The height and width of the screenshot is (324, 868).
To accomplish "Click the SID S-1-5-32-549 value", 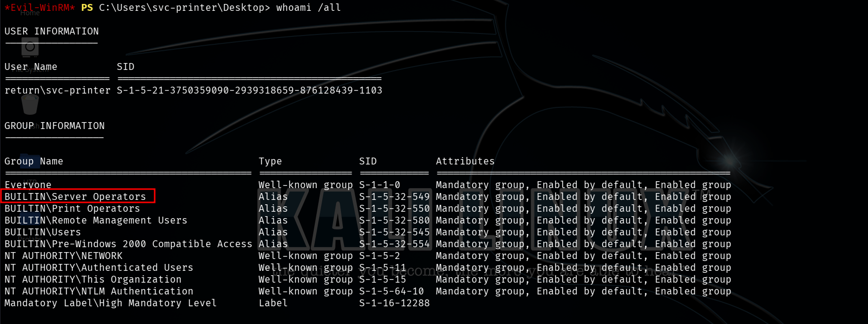I will pyautogui.click(x=394, y=196).
